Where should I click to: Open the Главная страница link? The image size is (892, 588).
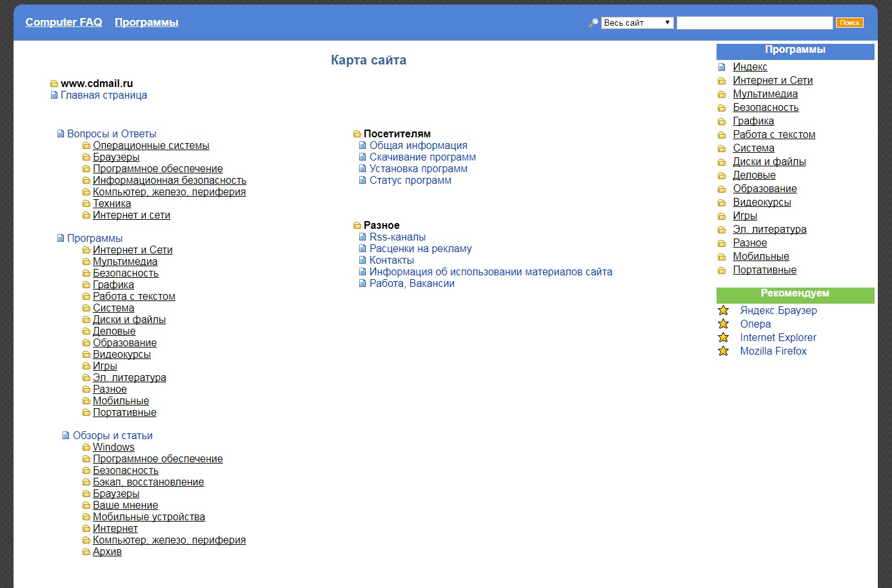(104, 95)
